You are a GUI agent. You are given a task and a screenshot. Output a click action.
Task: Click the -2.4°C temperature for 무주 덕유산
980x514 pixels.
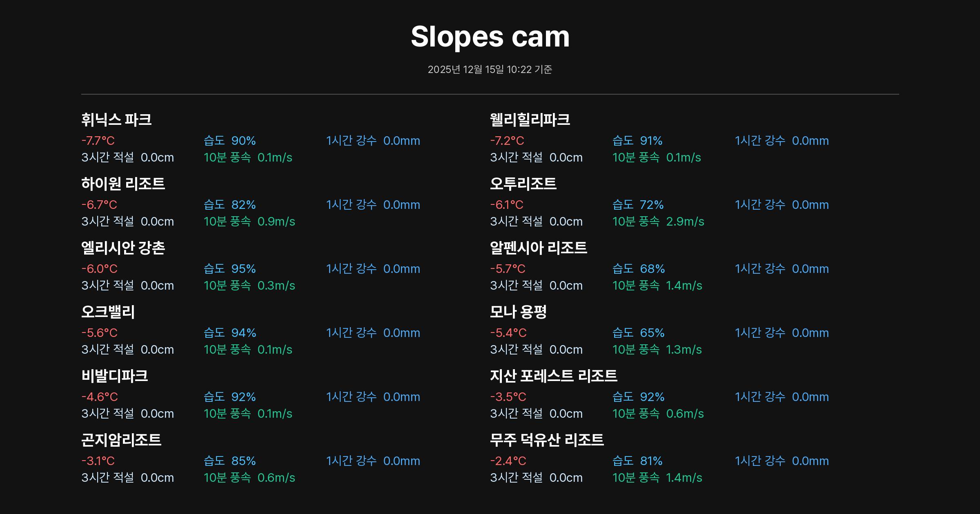click(x=508, y=461)
